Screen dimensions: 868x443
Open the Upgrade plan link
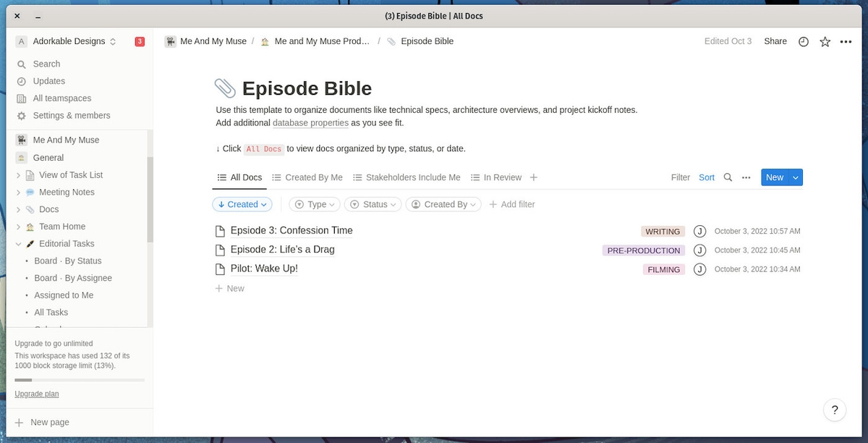point(36,394)
